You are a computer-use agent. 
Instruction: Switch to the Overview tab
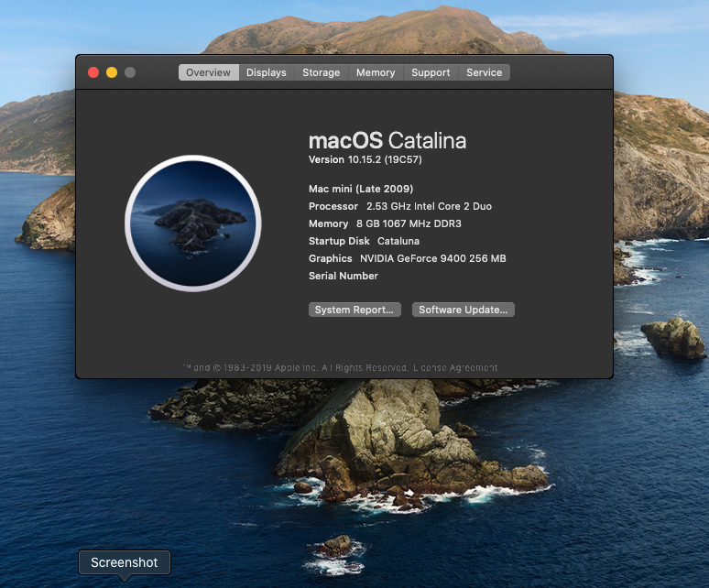[x=209, y=72]
